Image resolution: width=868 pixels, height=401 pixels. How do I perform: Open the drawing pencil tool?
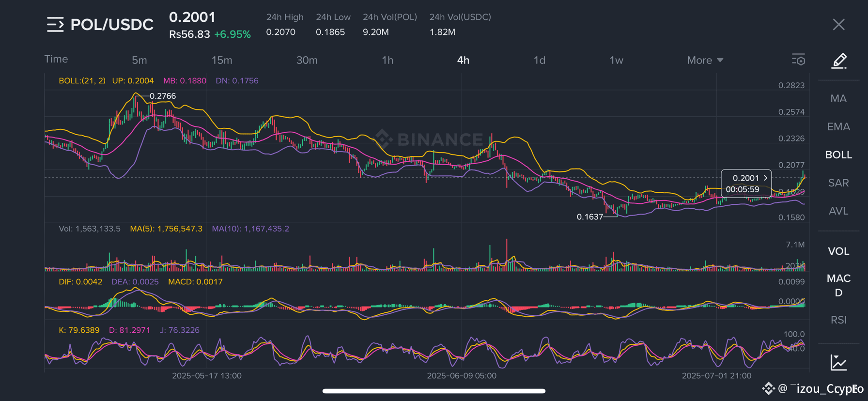[839, 61]
